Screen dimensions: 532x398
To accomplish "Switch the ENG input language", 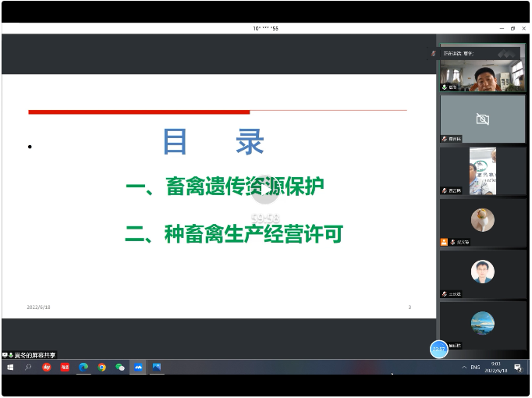I will (x=476, y=368).
